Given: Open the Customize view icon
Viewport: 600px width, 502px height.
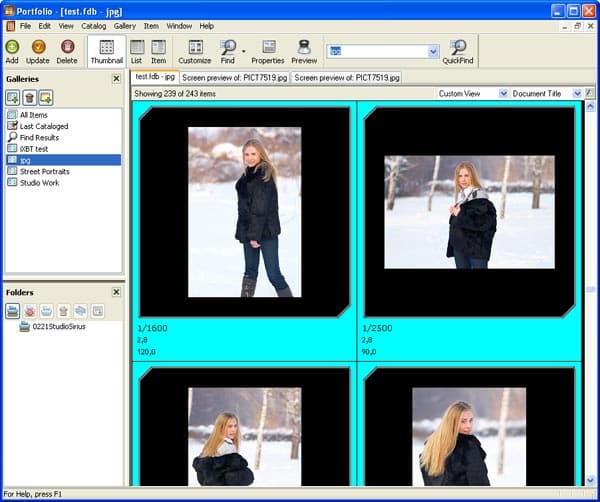Looking at the screenshot, I should point(195,47).
